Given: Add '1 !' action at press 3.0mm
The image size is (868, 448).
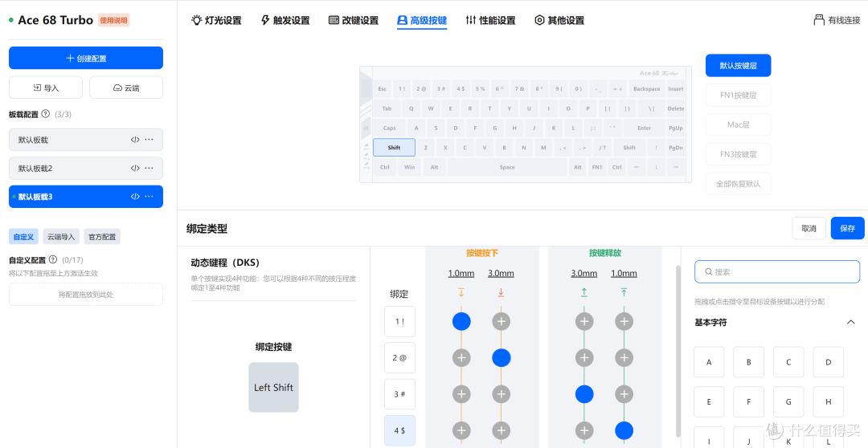Looking at the screenshot, I should 501,321.
